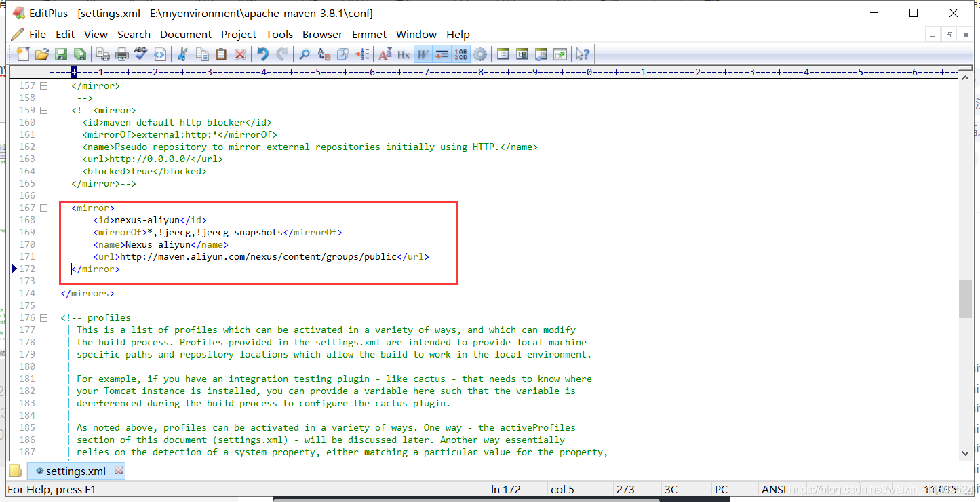Cut selection with the scissors icon

tap(183, 54)
